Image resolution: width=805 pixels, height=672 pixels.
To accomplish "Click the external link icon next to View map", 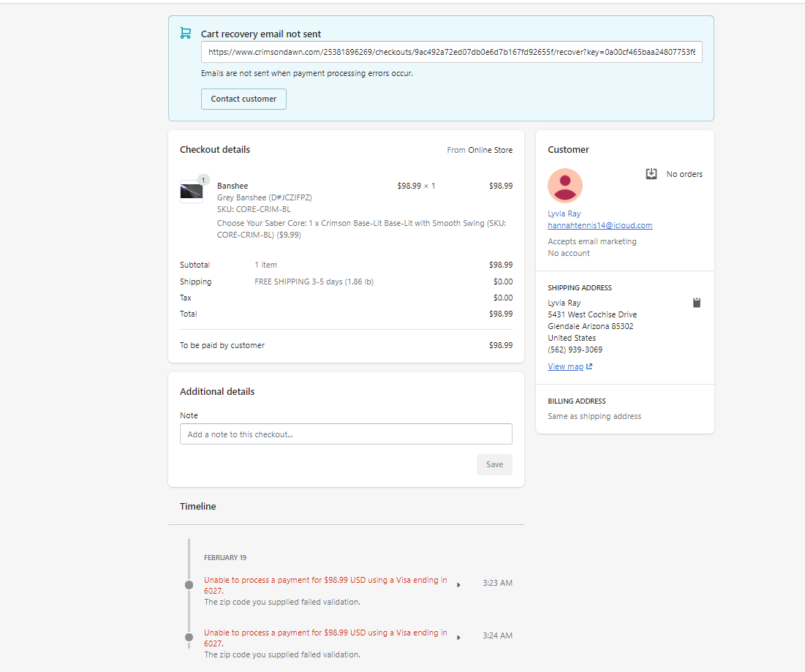I will [x=589, y=367].
